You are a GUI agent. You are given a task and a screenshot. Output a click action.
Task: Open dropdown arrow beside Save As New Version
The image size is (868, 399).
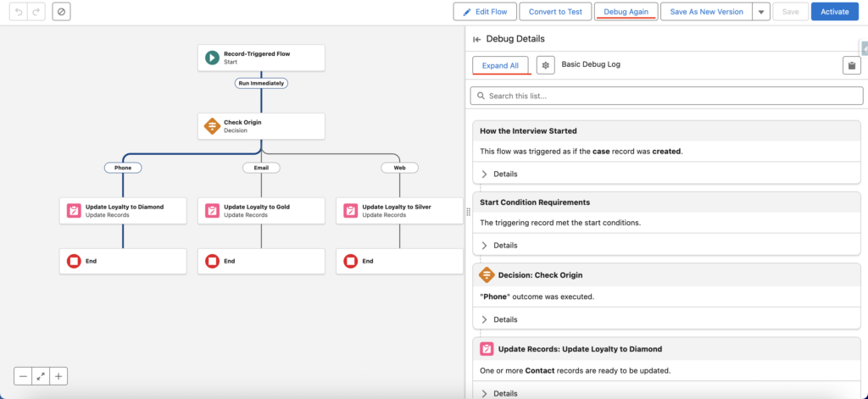[761, 12]
